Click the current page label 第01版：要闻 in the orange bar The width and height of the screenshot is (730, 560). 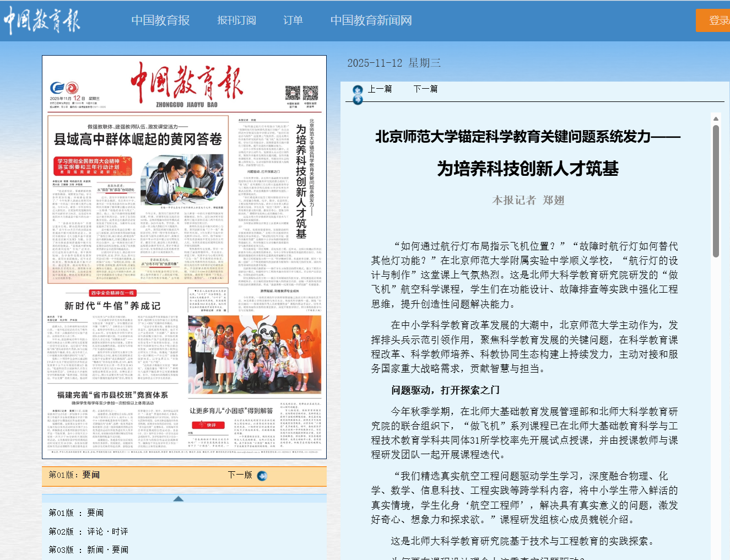[74, 475]
